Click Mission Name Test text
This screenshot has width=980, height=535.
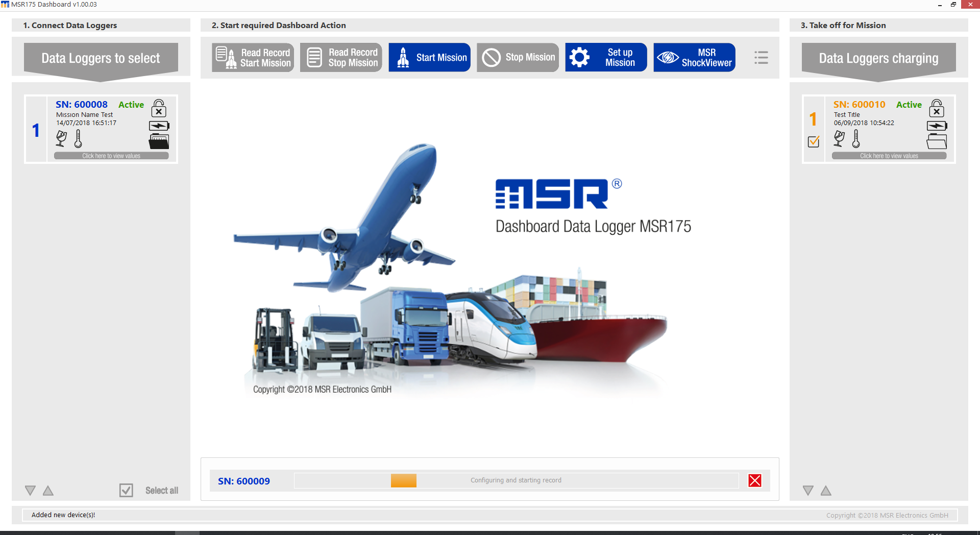(x=84, y=115)
